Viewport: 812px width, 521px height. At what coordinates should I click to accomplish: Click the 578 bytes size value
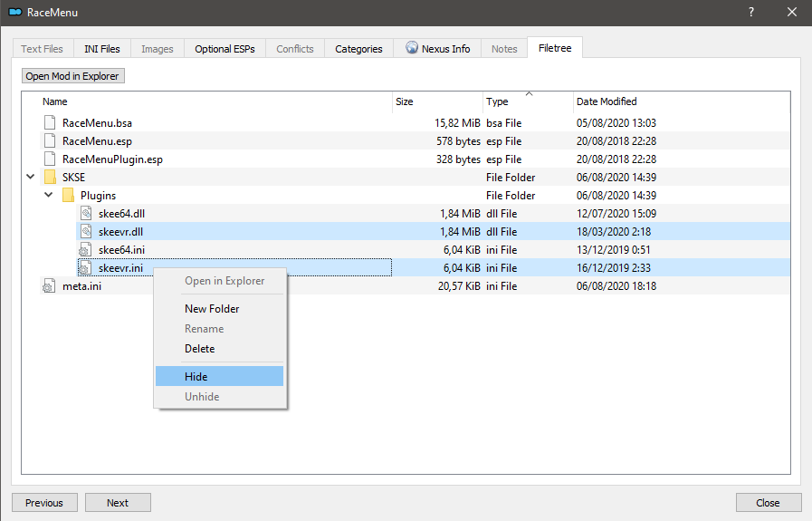458,141
